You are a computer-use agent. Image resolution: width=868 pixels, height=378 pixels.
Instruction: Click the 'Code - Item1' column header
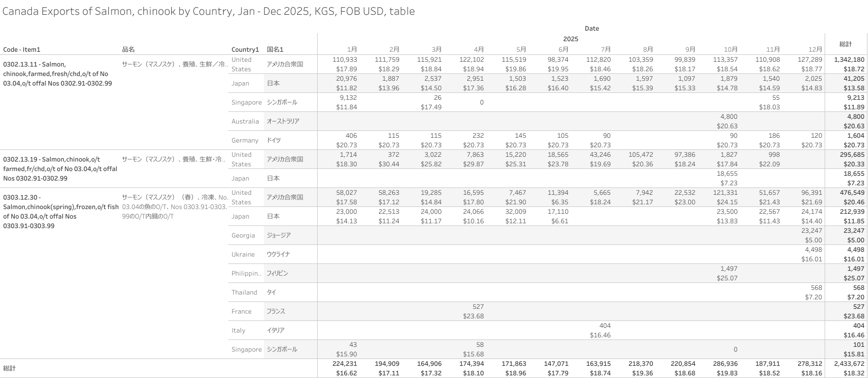click(x=22, y=50)
